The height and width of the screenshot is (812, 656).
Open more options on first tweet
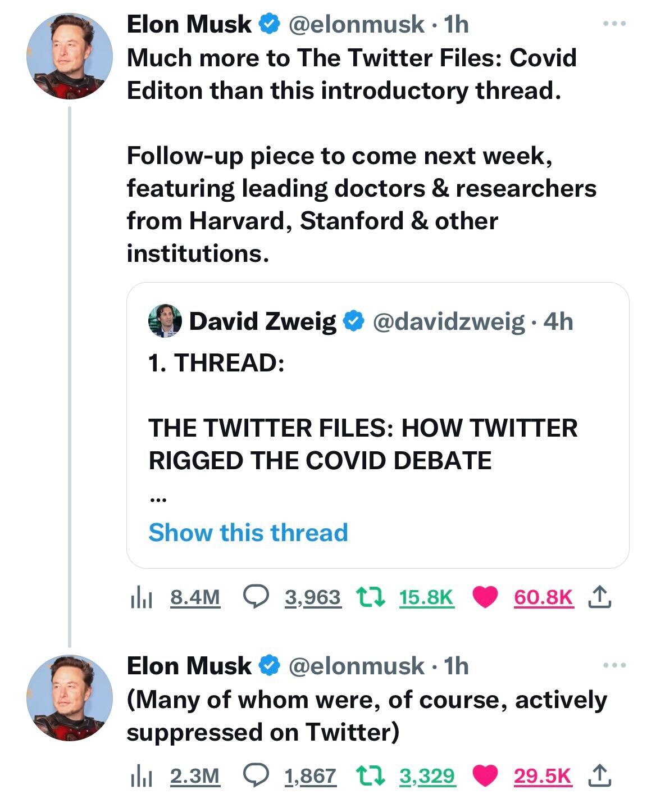click(x=614, y=24)
